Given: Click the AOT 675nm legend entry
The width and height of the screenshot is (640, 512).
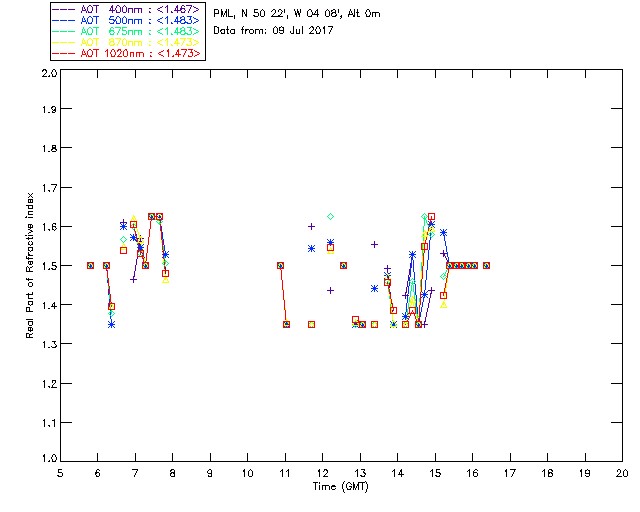Looking at the screenshot, I should tap(127, 31).
